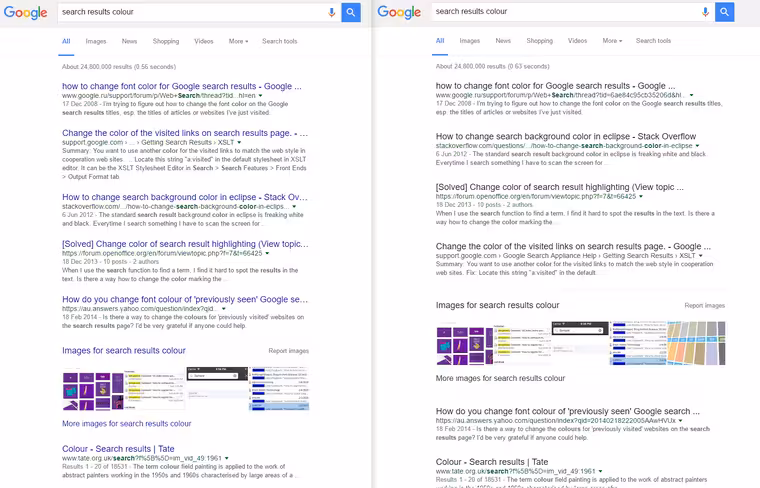Switch to the right Videos tab

577,41
